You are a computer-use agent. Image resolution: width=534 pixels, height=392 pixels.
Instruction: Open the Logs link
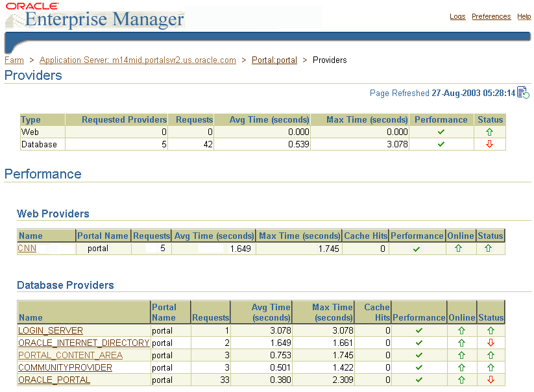(x=457, y=16)
